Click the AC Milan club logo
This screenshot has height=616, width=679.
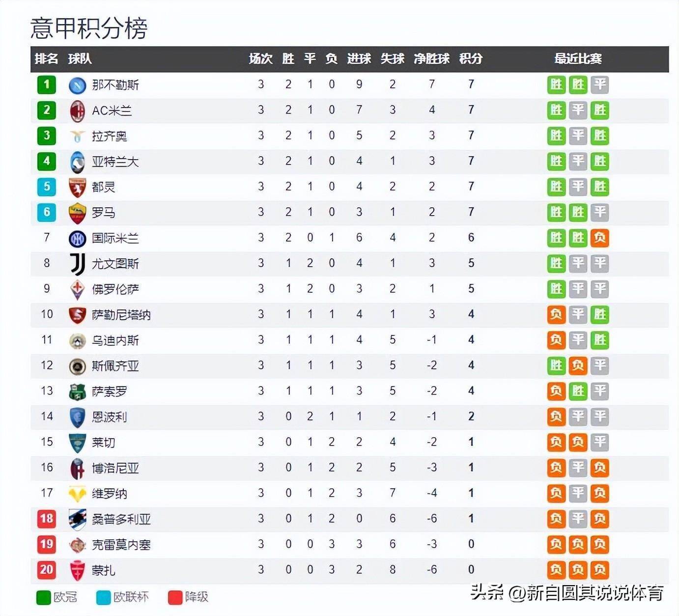click(77, 111)
